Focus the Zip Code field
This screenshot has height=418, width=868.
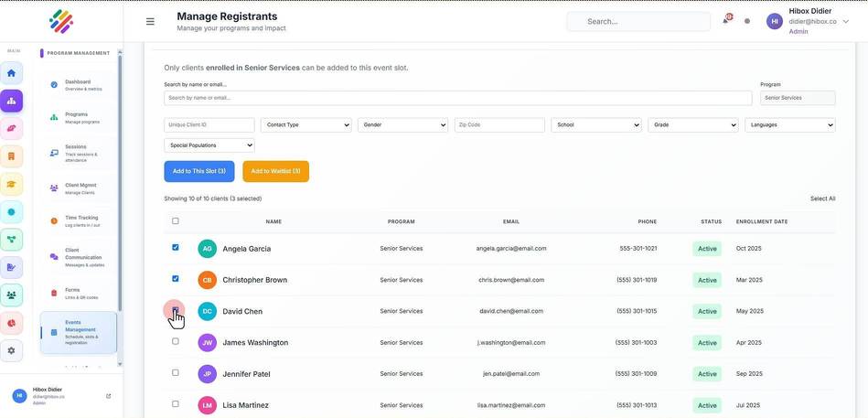point(499,125)
